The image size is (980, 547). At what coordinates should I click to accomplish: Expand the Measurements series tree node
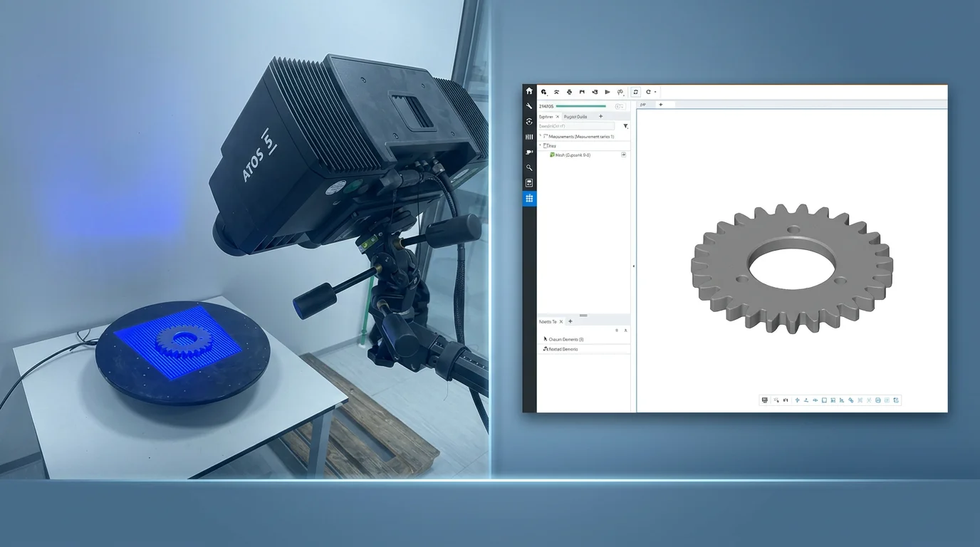[x=541, y=136]
